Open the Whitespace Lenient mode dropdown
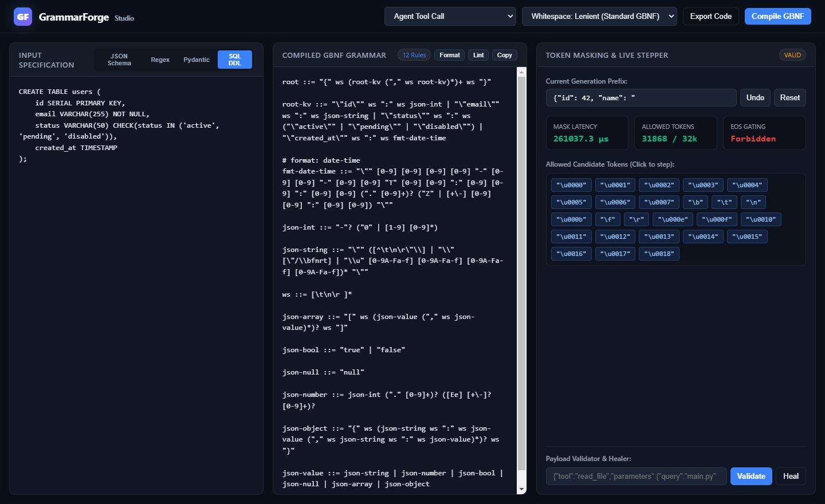This screenshot has width=825, height=504. coord(599,16)
